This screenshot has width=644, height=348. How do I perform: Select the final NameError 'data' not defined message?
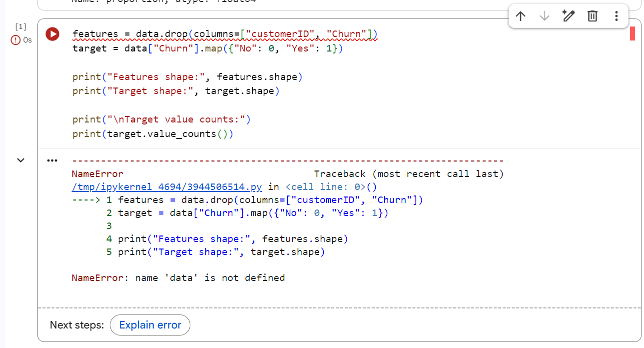tap(178, 278)
